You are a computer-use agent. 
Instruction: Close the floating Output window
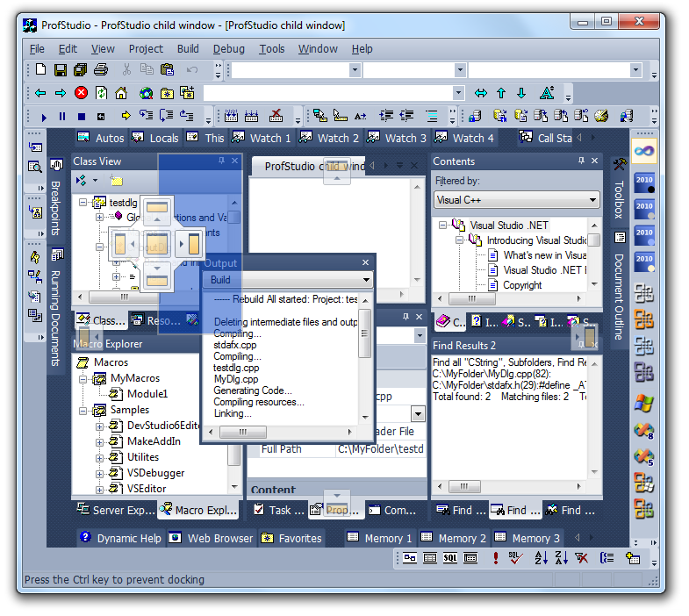[x=365, y=262]
